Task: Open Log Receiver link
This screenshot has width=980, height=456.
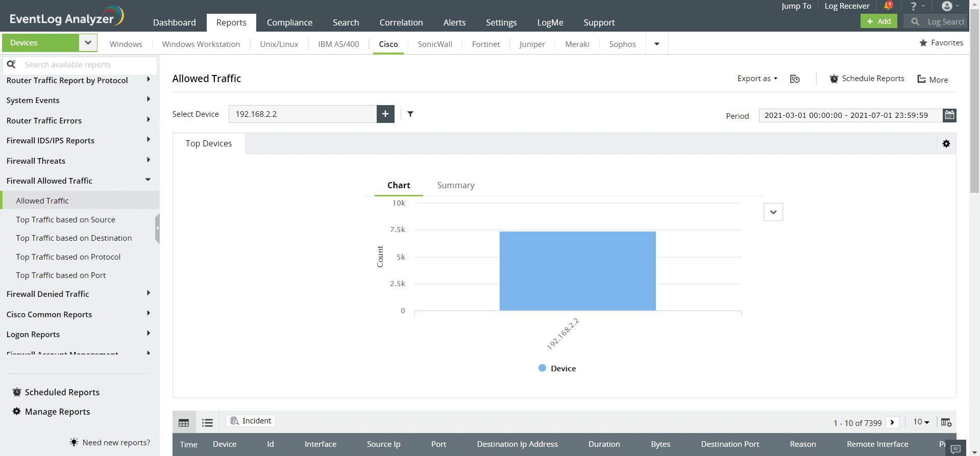Action: (x=847, y=6)
